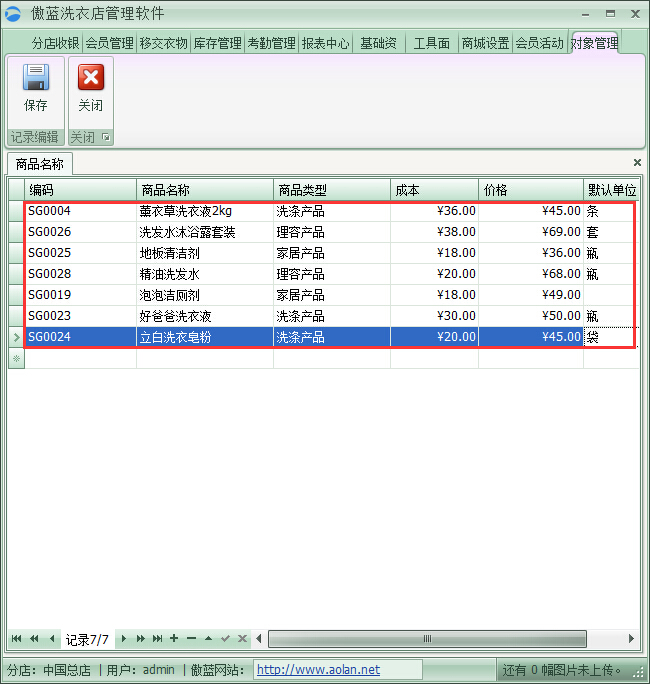Click the horizontal scrollbar thumb

[x=428, y=639]
